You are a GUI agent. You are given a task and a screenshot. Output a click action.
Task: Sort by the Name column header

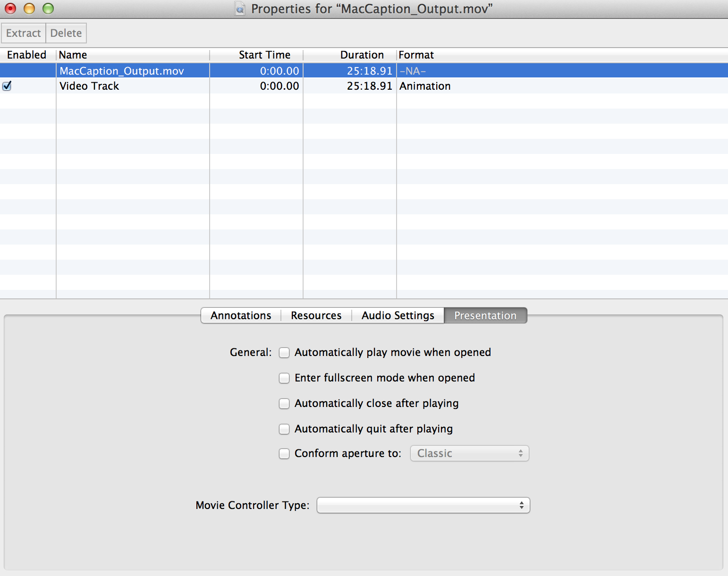tap(133, 55)
